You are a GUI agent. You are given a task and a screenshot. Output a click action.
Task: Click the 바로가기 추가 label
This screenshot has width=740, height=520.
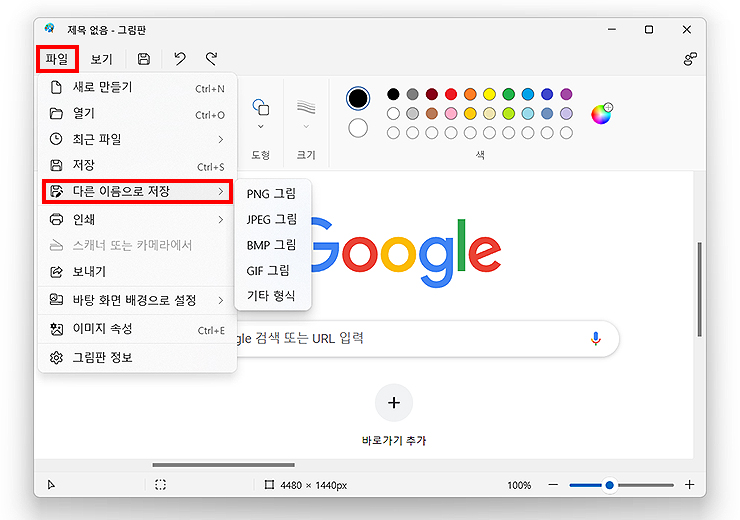[x=394, y=440]
